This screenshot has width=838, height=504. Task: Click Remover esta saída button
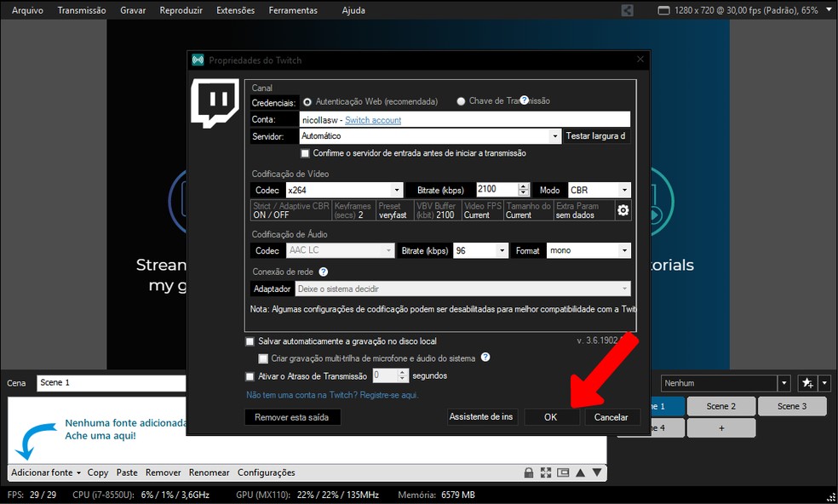pos(292,417)
